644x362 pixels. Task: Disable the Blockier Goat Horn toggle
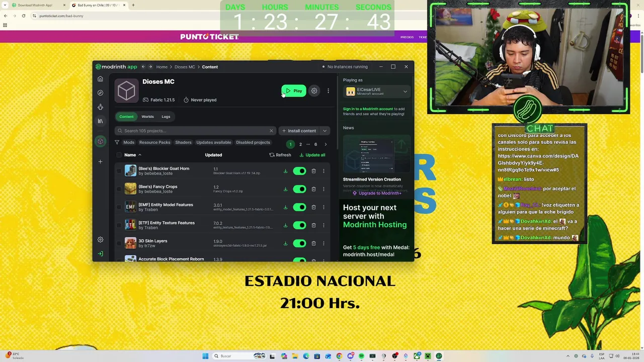coord(299,171)
